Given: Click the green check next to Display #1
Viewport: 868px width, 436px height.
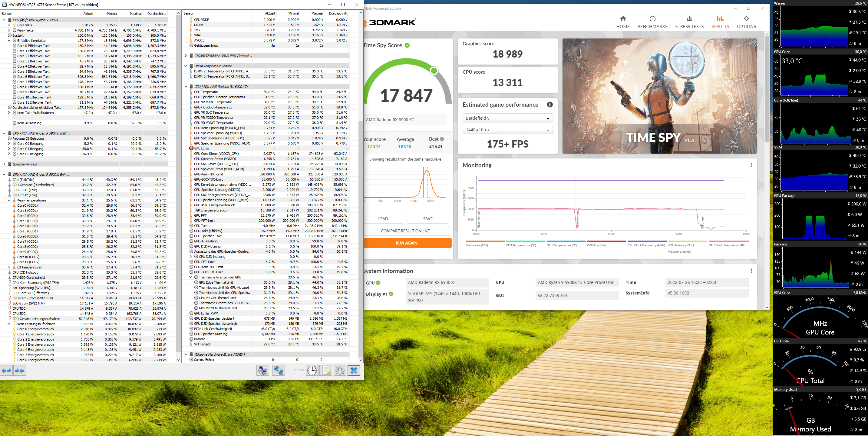Looking at the screenshot, I should (391, 294).
